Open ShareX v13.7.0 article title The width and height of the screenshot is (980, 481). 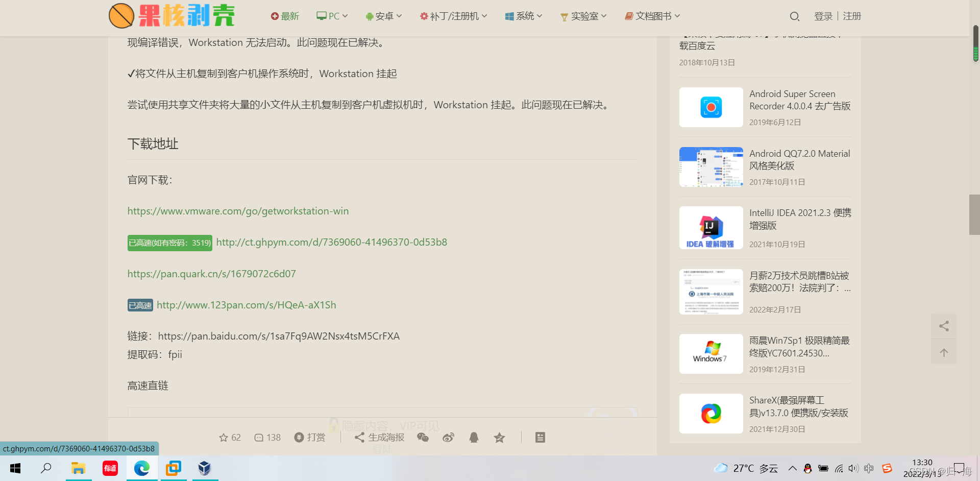(x=799, y=406)
